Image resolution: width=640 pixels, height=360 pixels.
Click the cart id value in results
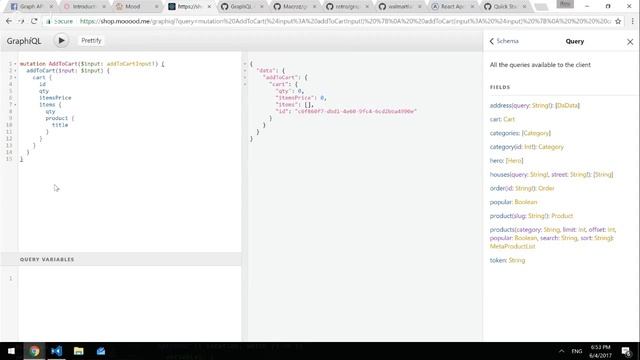[356, 111]
